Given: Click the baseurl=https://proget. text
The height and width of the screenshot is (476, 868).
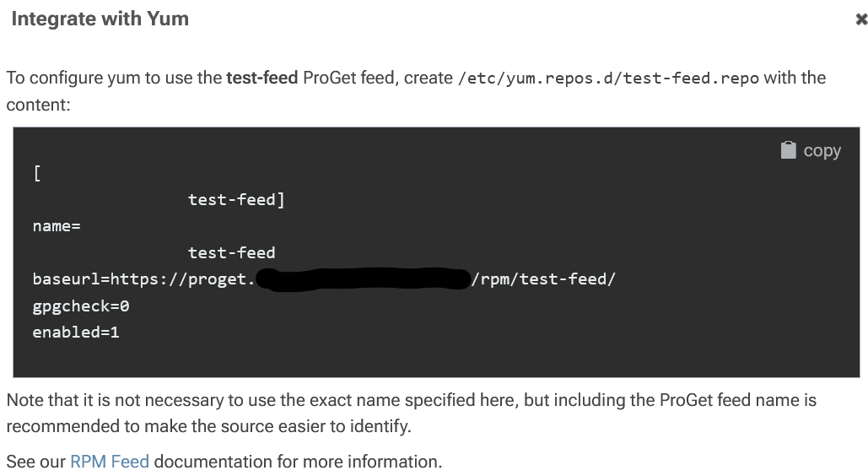Looking at the screenshot, I should [142, 279].
